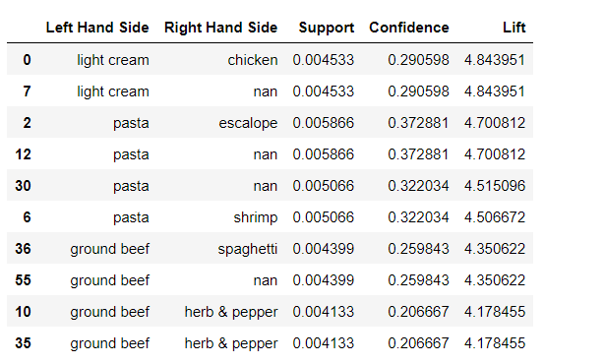The height and width of the screenshot is (364, 604).
Task: Click the Right Hand Side column header
Action: 220,28
